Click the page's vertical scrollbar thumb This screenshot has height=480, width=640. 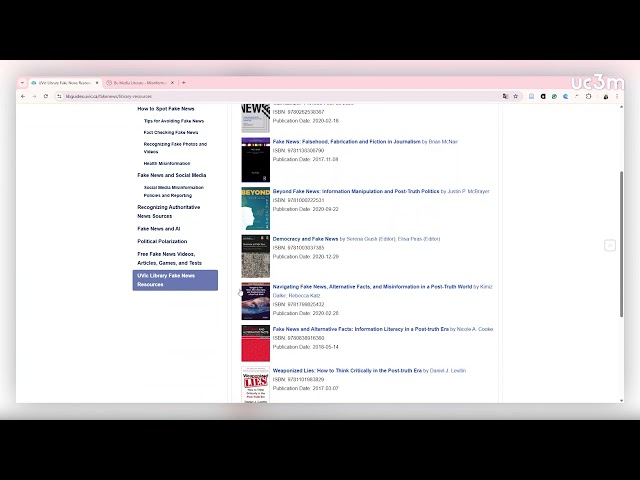tap(621, 244)
